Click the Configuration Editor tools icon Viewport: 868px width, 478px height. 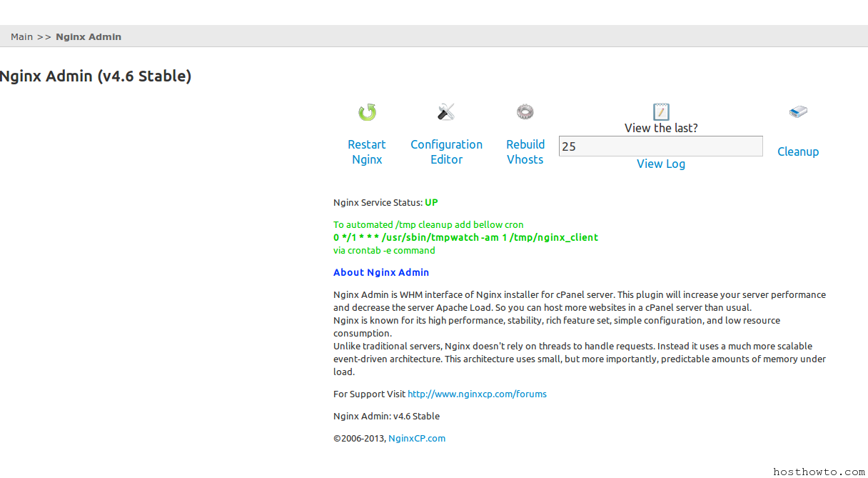coord(446,112)
